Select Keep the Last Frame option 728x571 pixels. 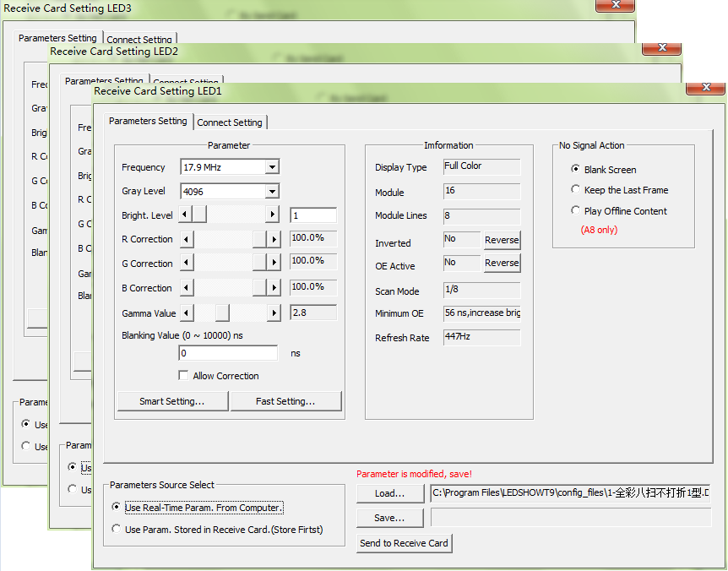[576, 189]
